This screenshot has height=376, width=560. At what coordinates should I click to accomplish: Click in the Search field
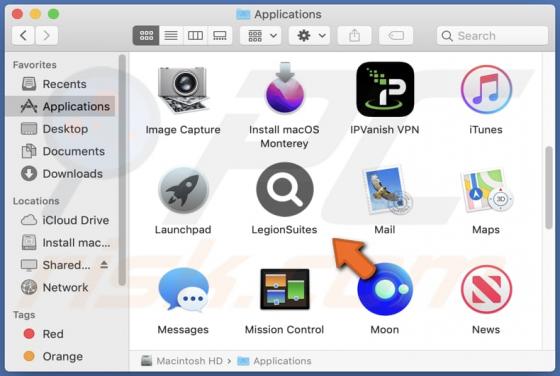pos(492,35)
